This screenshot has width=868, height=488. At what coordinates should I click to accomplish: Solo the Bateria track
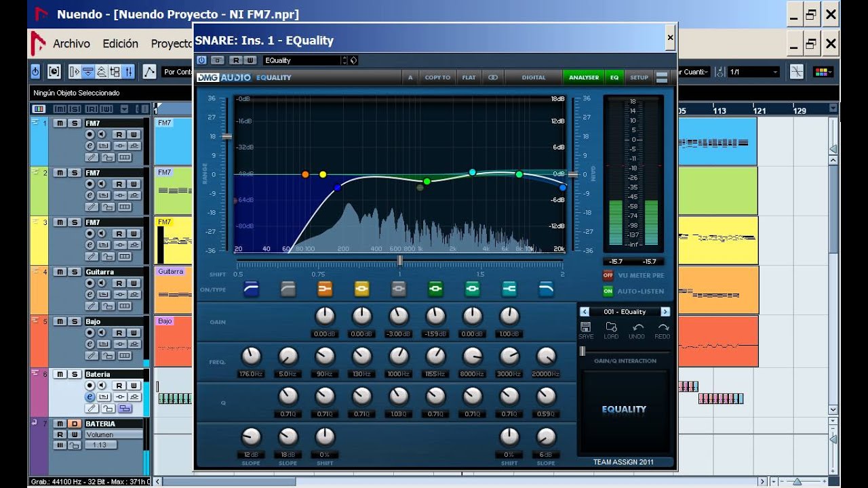[x=75, y=374]
